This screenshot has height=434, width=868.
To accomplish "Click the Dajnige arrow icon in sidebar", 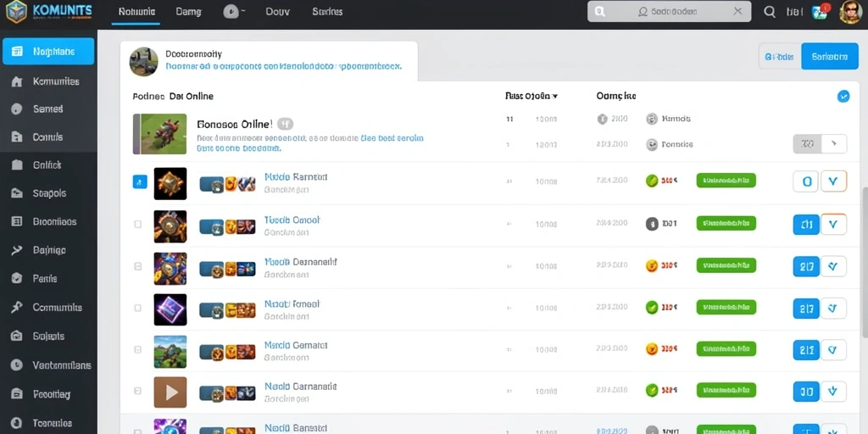I will (17, 250).
